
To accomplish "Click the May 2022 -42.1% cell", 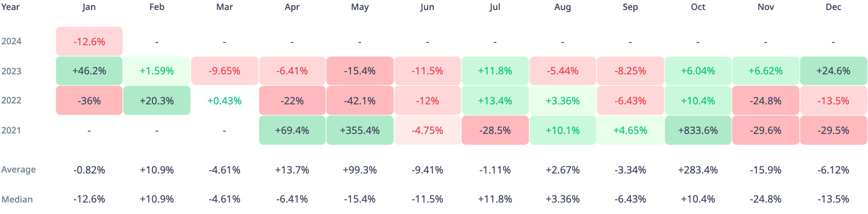I will pos(360,101).
